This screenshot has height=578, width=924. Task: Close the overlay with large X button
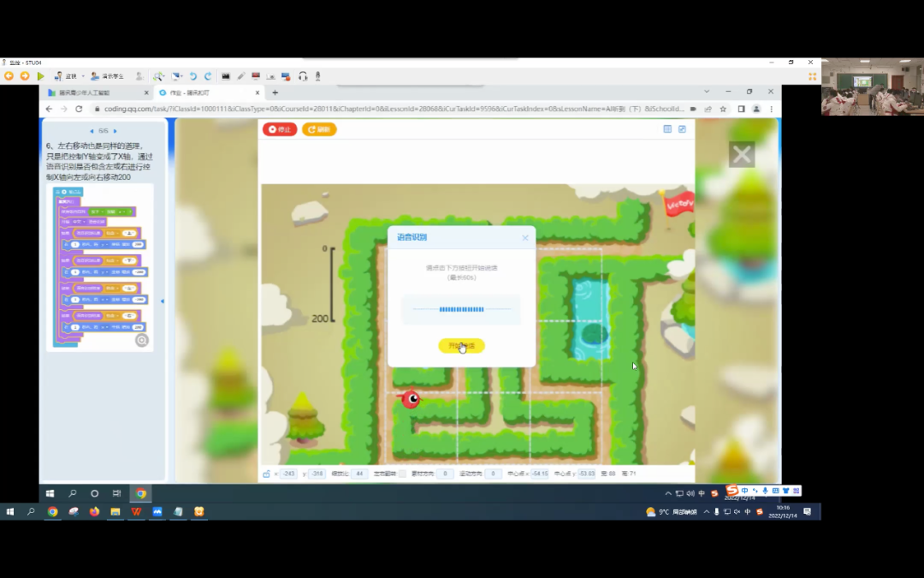coord(742,154)
